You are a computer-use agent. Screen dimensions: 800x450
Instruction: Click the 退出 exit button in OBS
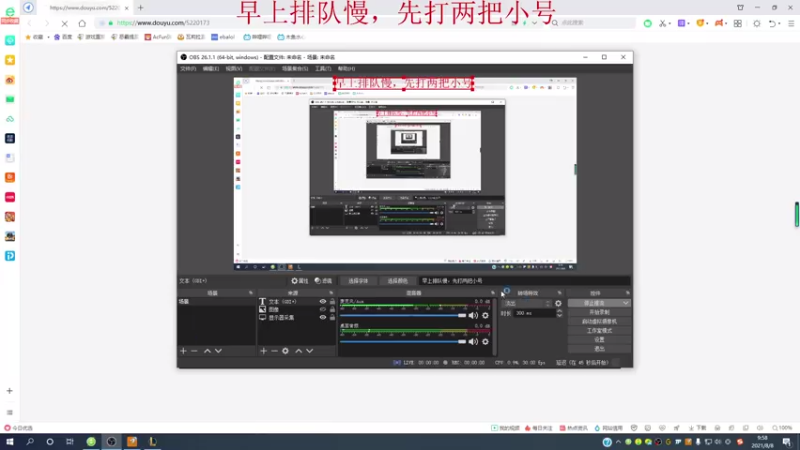pos(599,349)
